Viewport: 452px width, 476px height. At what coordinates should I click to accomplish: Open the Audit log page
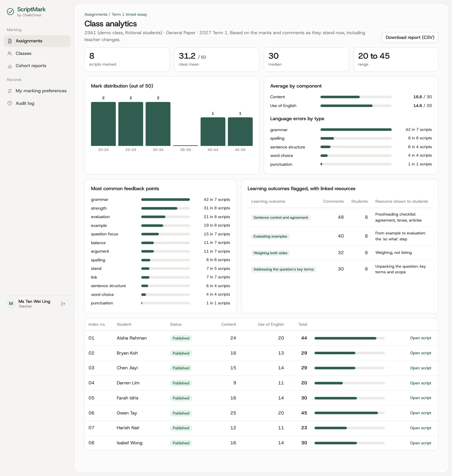coord(37,103)
